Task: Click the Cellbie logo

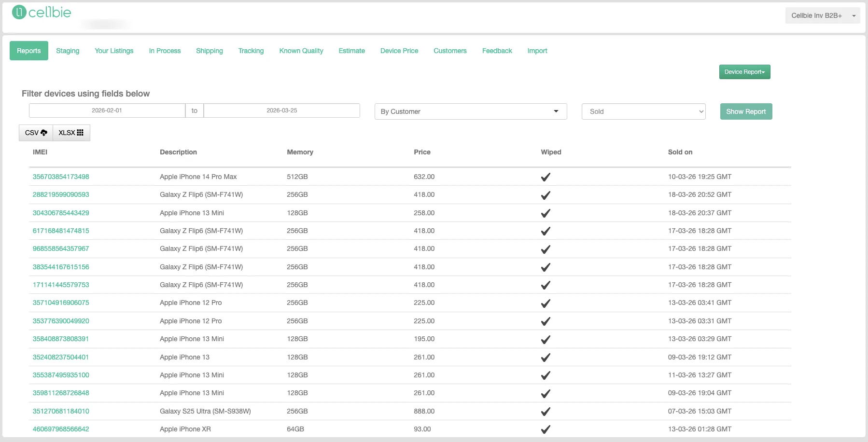Action: pos(42,12)
